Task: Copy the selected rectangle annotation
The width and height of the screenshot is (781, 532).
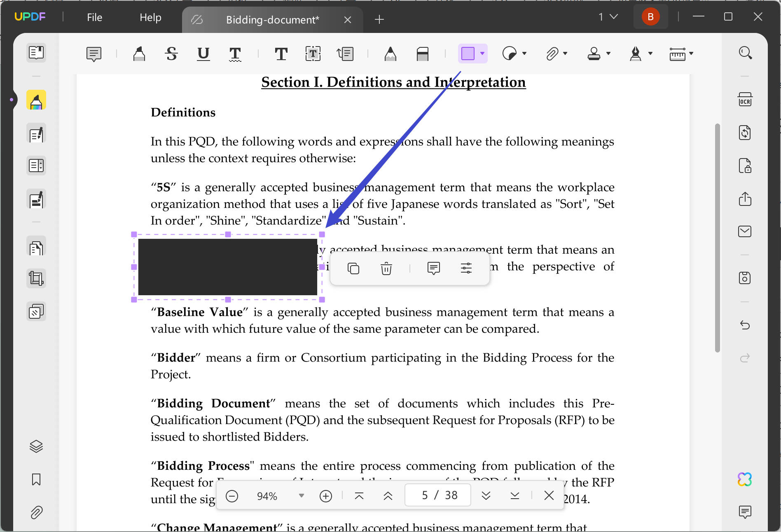Action: pyautogui.click(x=353, y=268)
